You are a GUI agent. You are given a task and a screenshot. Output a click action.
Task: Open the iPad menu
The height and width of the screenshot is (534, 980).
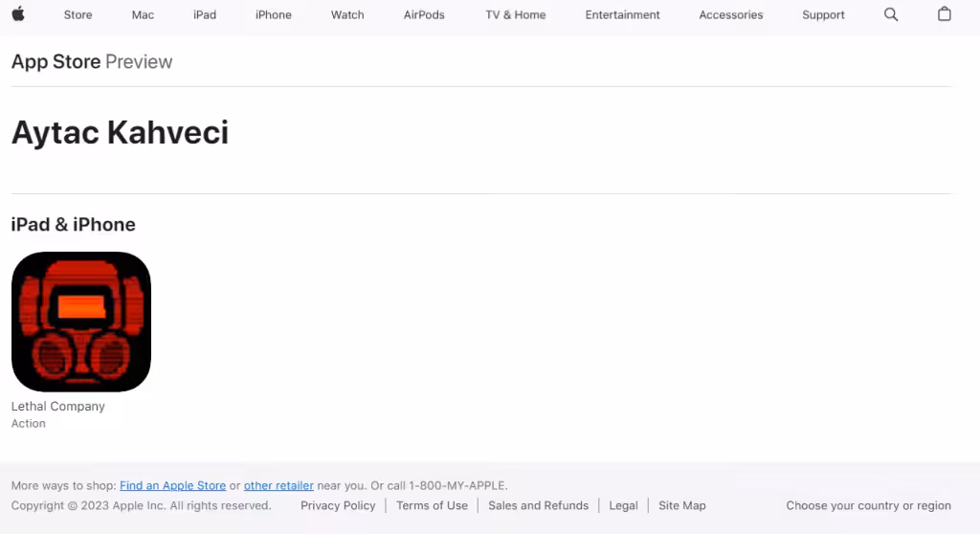(205, 14)
